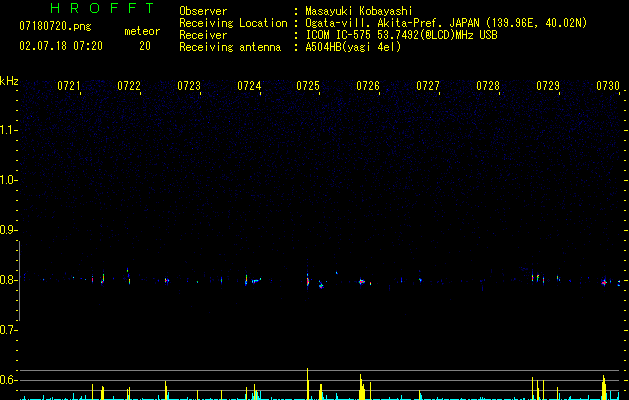Click the gray frequency range bar left of 0.8
The height and width of the screenshot is (400, 629).
point(19,280)
